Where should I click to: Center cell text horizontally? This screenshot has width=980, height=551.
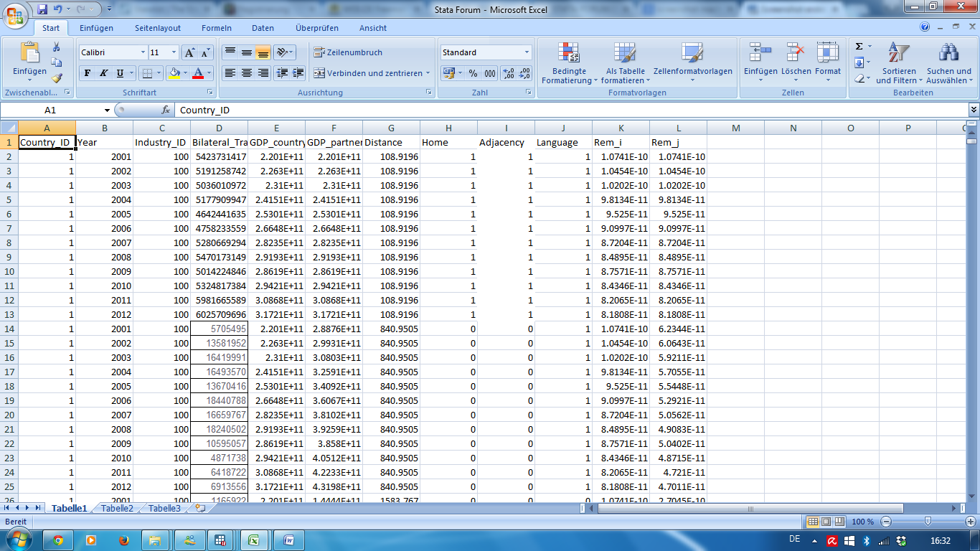click(247, 73)
